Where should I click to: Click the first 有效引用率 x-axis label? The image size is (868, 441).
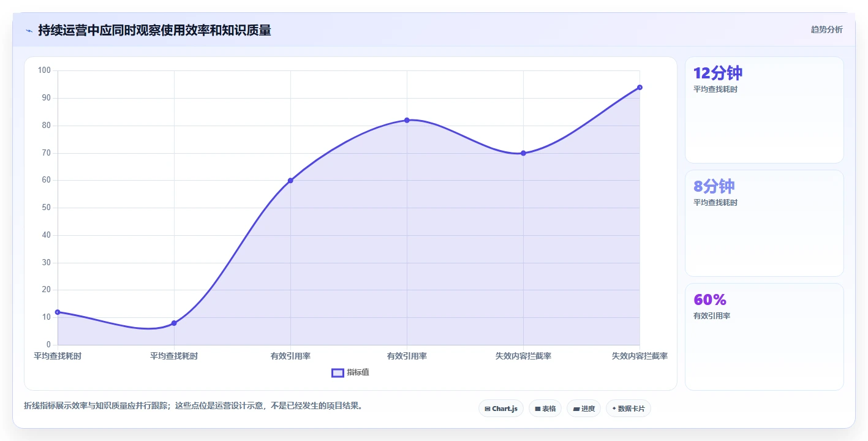pos(290,356)
